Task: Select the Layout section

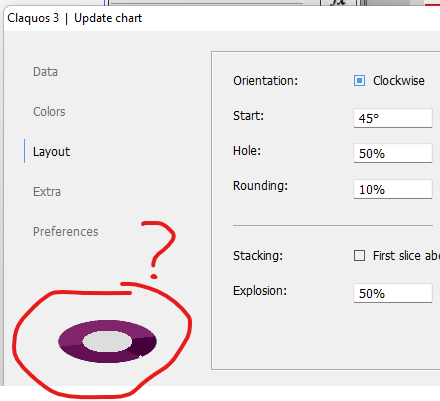Action: [51, 152]
